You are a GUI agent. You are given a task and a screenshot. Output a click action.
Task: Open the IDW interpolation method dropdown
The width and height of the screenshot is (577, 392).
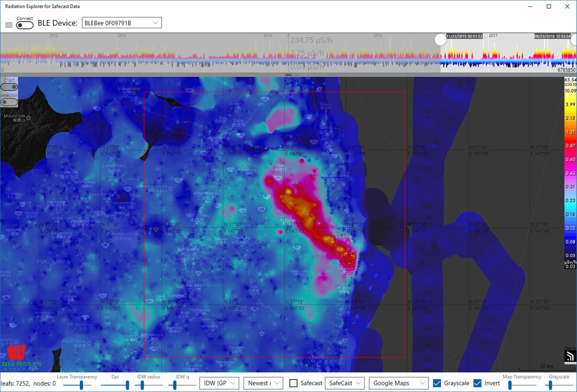click(219, 383)
